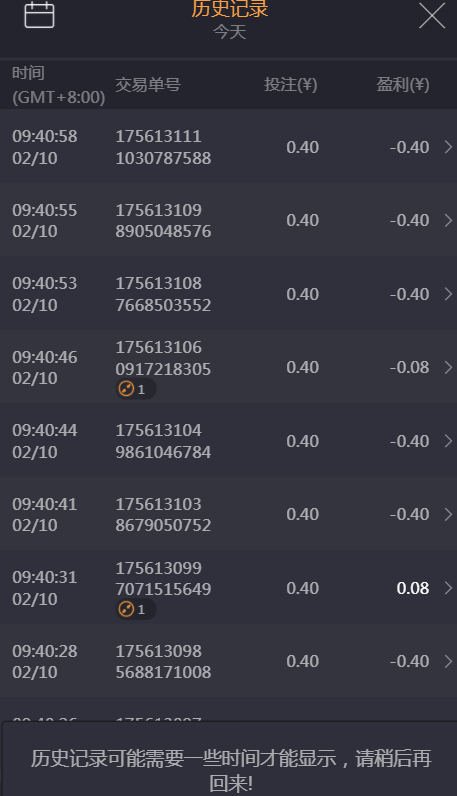Expand details arrow for 09:40:58 record

click(448, 147)
